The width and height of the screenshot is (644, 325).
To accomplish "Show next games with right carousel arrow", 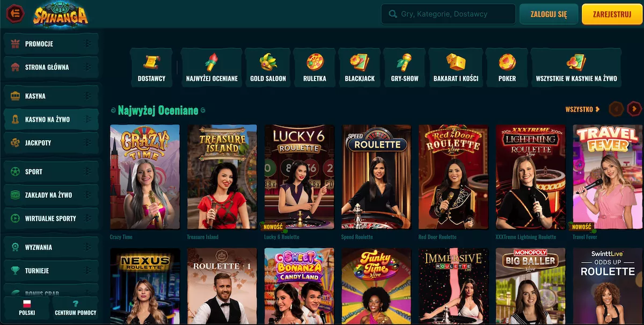I will click(x=634, y=109).
